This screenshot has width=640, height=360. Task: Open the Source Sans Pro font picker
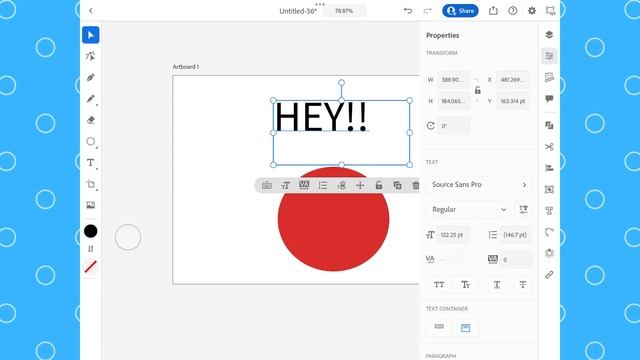[x=479, y=184]
